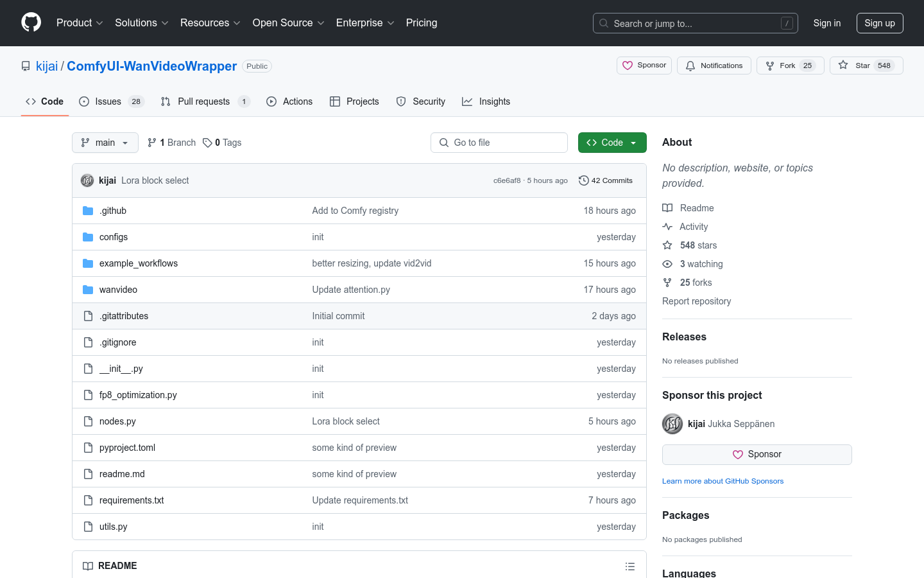Click the Readme book icon in About
The image size is (924, 578).
click(667, 208)
